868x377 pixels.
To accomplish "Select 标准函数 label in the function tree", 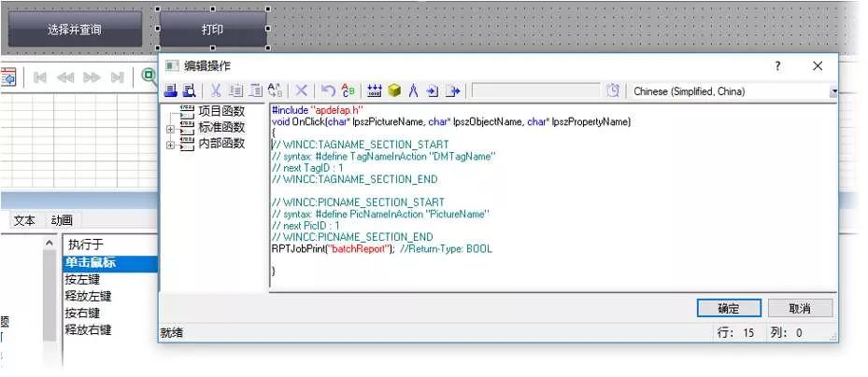I will tap(221, 128).
